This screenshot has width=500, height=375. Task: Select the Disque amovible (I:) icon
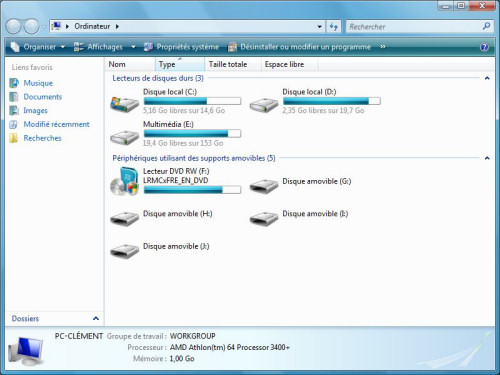point(264,218)
